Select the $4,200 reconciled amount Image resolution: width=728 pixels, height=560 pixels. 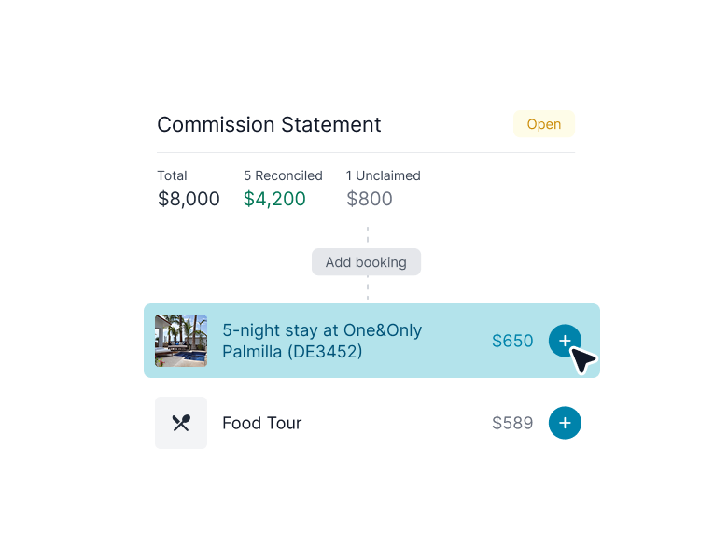pyautogui.click(x=274, y=199)
